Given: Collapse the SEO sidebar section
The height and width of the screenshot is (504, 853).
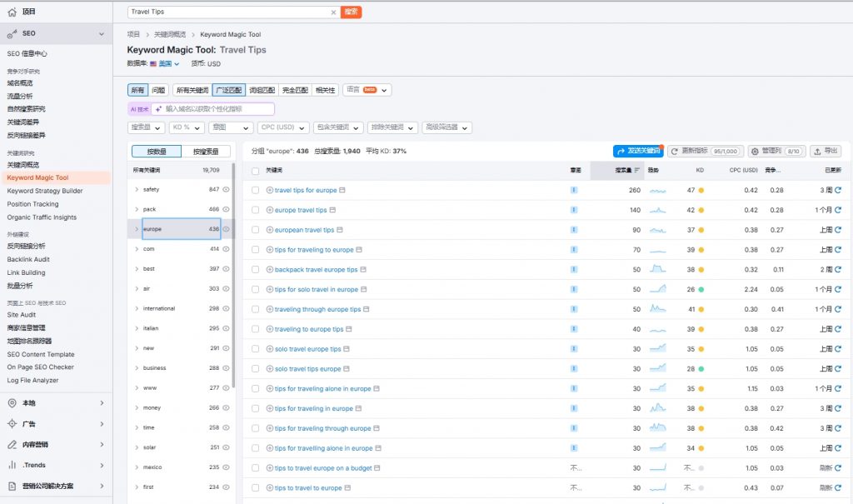Looking at the screenshot, I should click(101, 34).
